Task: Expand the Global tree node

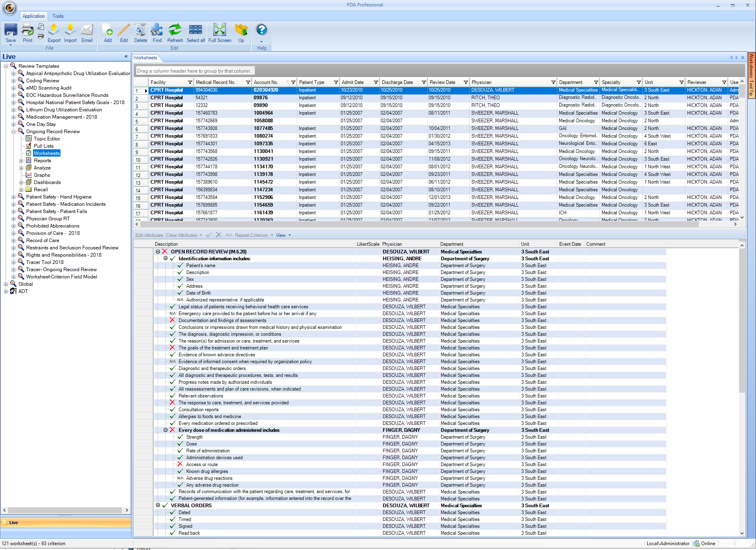Action: click(6, 284)
